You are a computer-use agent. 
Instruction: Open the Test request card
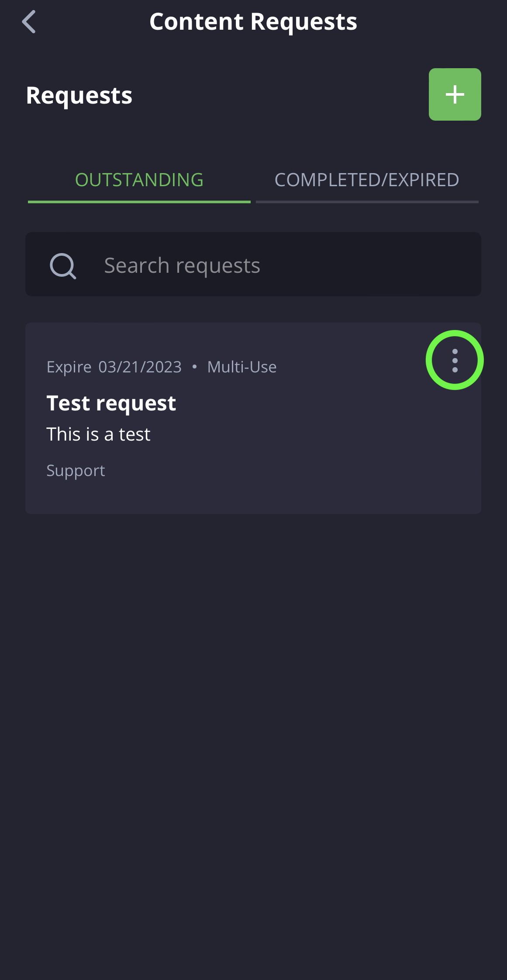[253, 418]
